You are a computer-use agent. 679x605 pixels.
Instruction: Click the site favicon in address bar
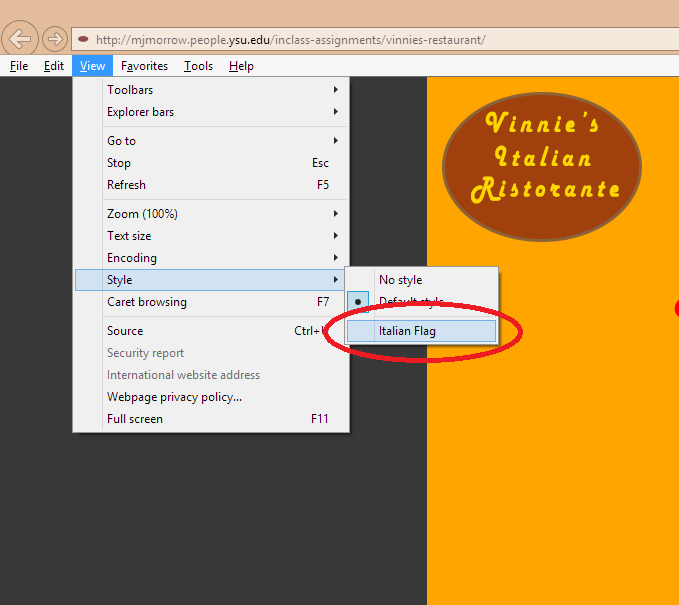click(x=84, y=40)
